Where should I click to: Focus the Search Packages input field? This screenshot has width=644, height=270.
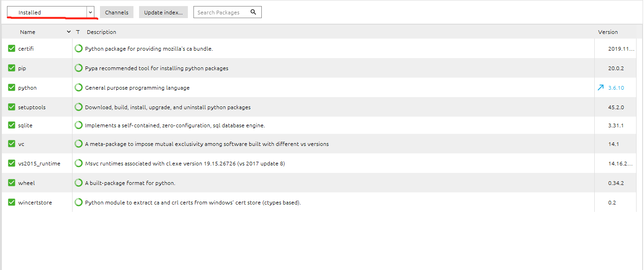click(x=227, y=12)
